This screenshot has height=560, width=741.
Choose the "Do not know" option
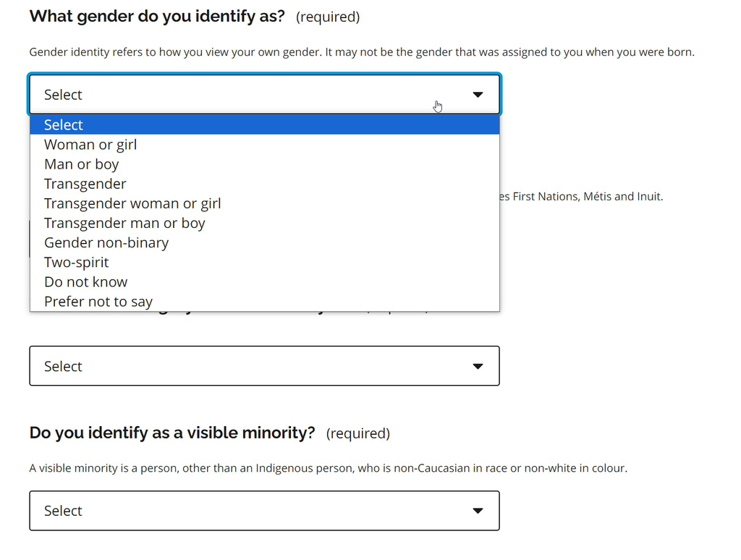click(x=85, y=281)
